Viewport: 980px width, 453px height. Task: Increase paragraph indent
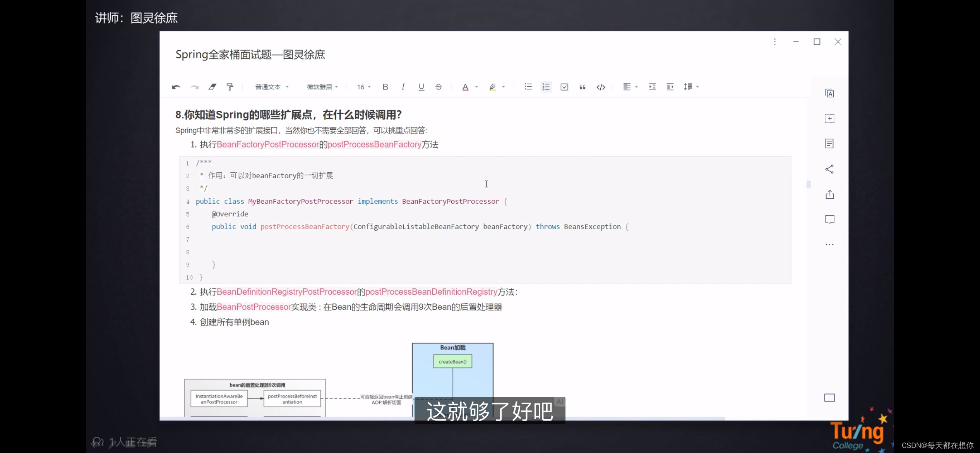tap(652, 87)
